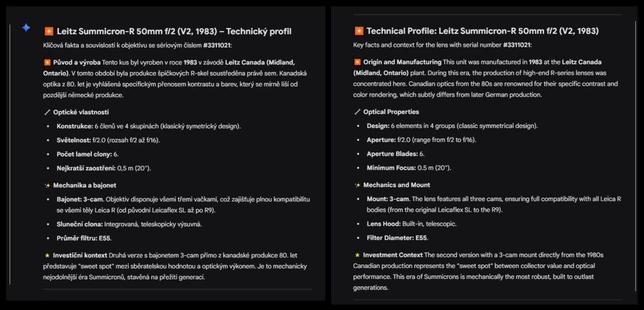Click the "Nejkratší zaostření" bullet line

pyautogui.click(x=104, y=168)
